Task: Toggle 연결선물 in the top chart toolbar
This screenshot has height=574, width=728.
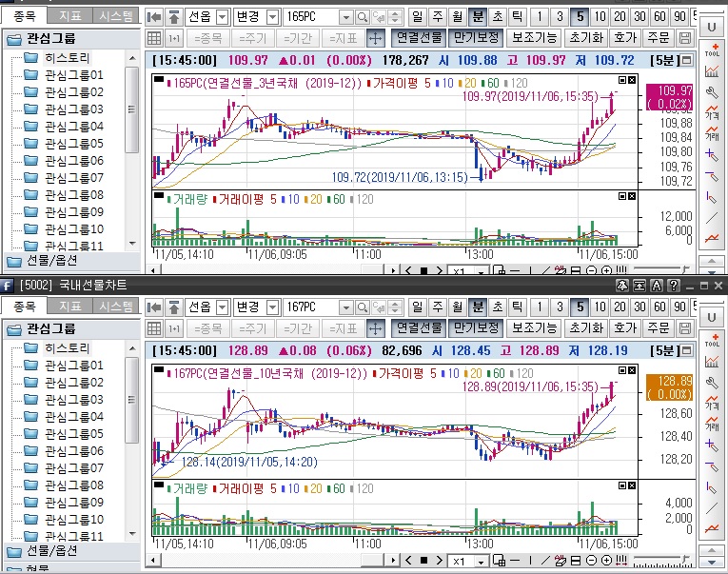Action: [x=418, y=38]
